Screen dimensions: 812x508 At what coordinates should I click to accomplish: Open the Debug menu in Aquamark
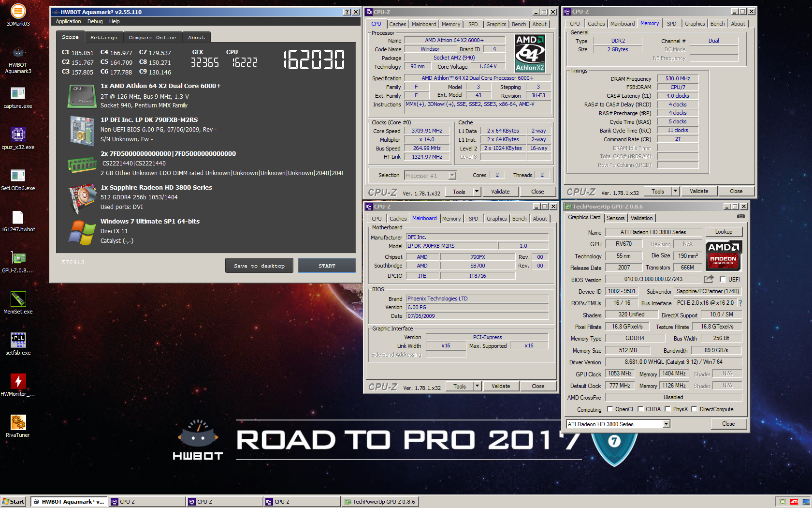coord(95,21)
